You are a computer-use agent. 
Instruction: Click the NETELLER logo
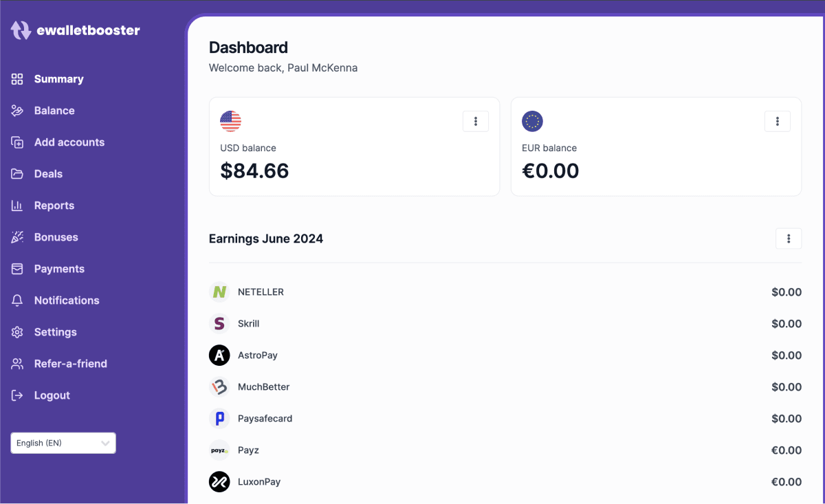click(219, 292)
